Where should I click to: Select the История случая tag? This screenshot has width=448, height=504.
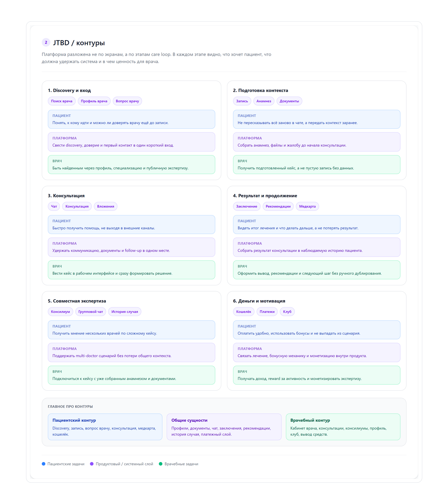pos(125,312)
